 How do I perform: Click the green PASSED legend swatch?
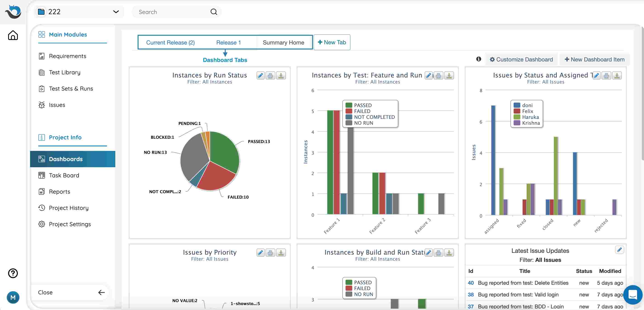(349, 105)
